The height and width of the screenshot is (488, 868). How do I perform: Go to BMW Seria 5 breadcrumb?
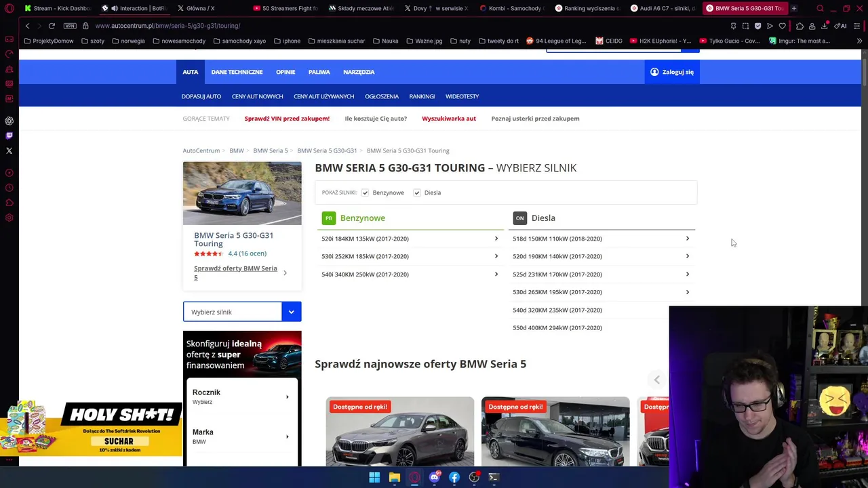[271, 150]
